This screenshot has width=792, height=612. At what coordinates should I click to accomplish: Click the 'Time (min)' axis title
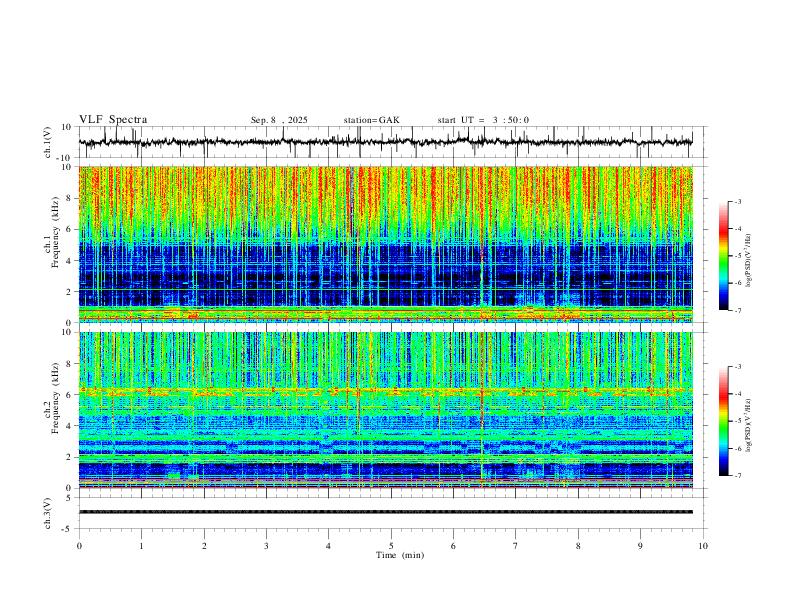pyautogui.click(x=400, y=555)
